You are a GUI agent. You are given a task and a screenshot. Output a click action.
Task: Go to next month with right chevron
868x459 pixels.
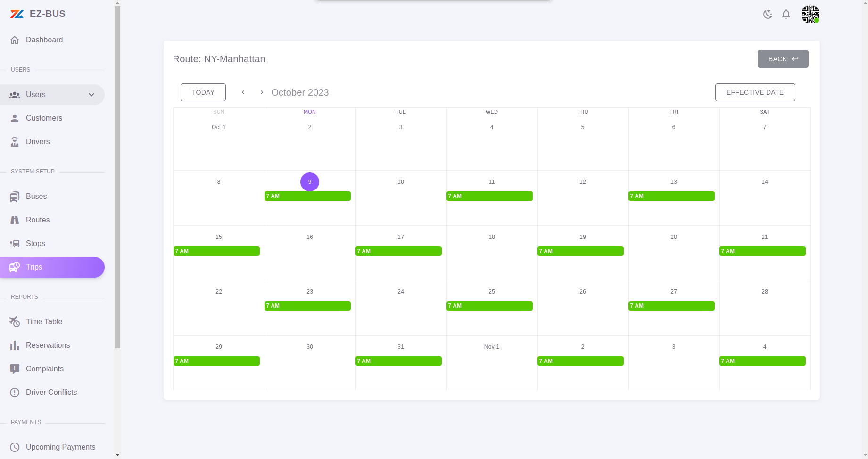[x=262, y=92]
